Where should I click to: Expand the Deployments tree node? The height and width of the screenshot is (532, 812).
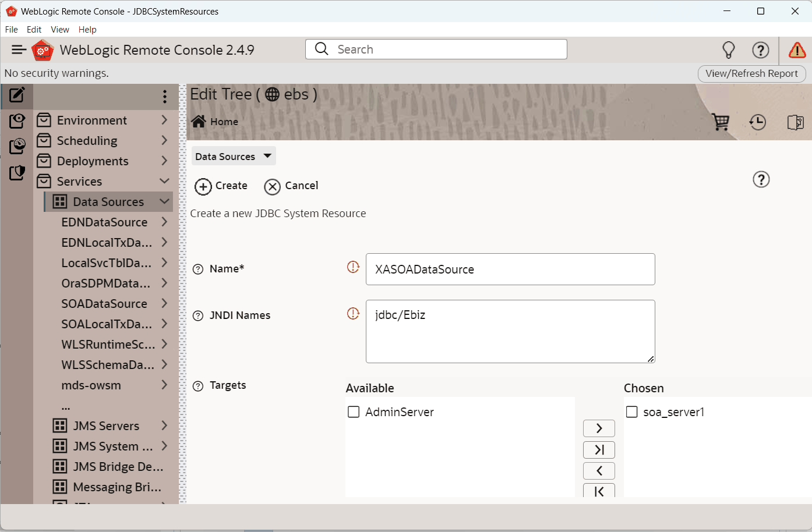[164, 161]
